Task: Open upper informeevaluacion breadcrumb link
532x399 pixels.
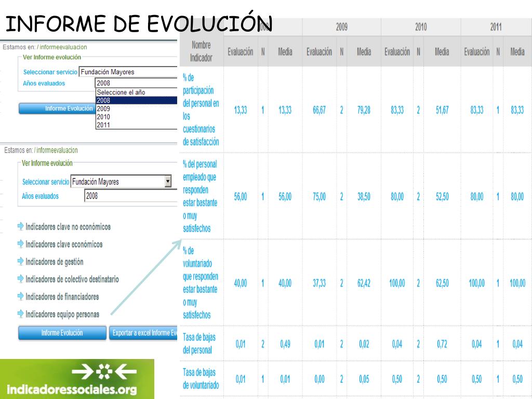Action: (63, 47)
